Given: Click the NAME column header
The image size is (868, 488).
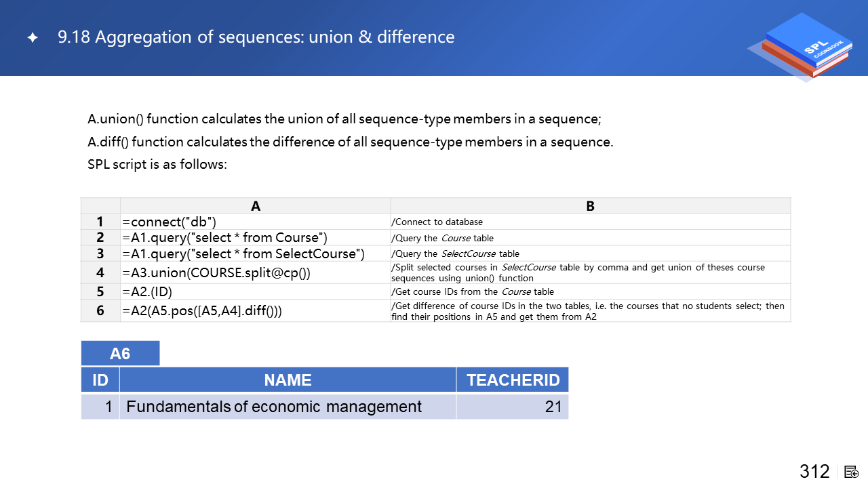Looking at the screenshot, I should (x=288, y=380).
